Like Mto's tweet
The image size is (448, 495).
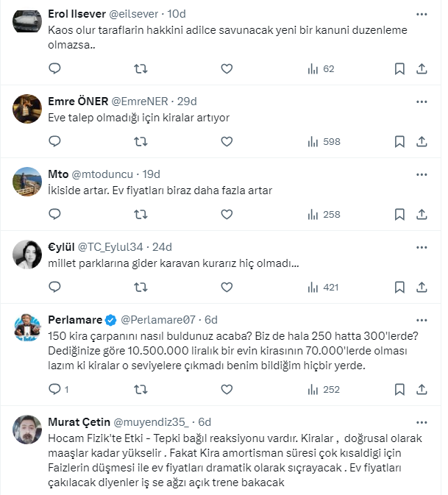(227, 214)
